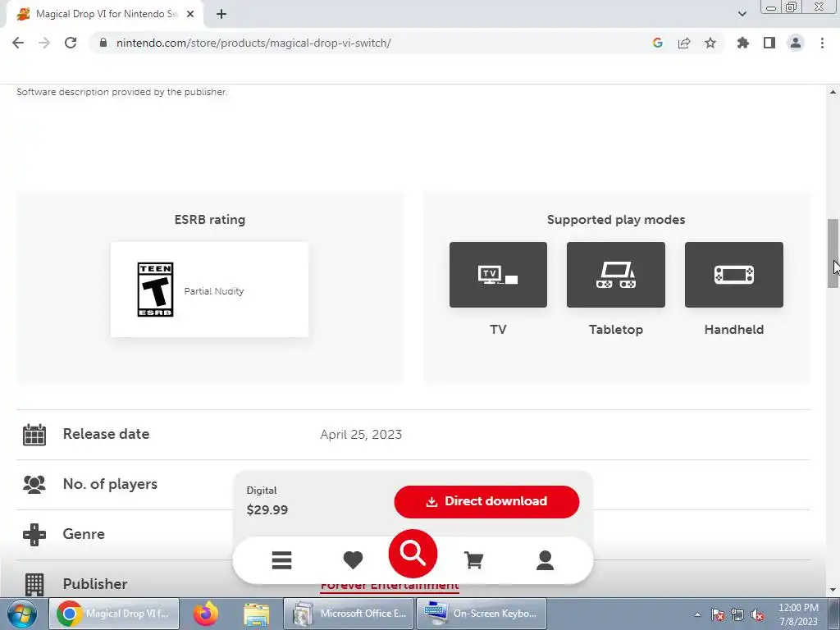Click the Software description provided by publisher note
The image size is (840, 630).
tap(122, 92)
